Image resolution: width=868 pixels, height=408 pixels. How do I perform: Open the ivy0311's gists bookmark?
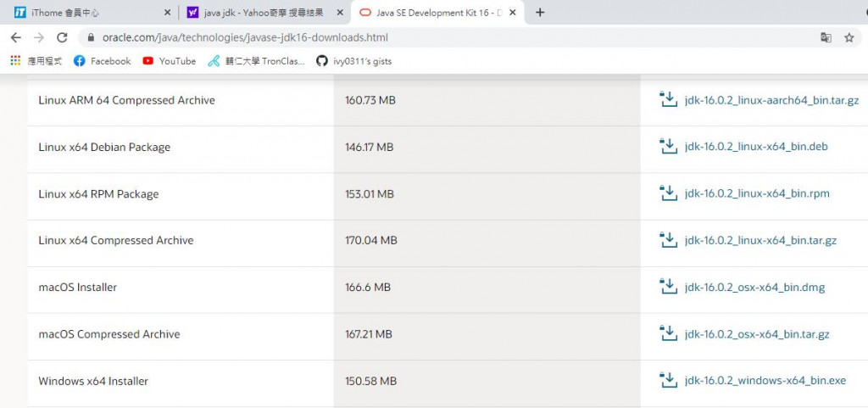click(x=354, y=61)
